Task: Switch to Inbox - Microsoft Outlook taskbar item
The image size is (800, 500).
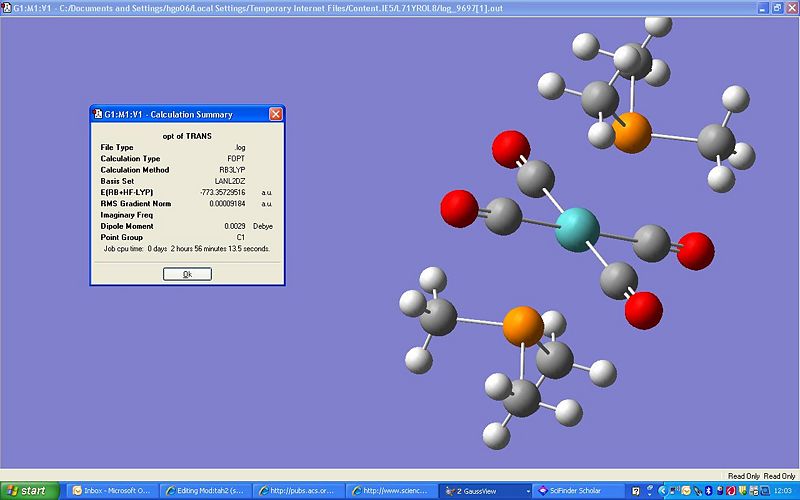Action: tap(114, 491)
